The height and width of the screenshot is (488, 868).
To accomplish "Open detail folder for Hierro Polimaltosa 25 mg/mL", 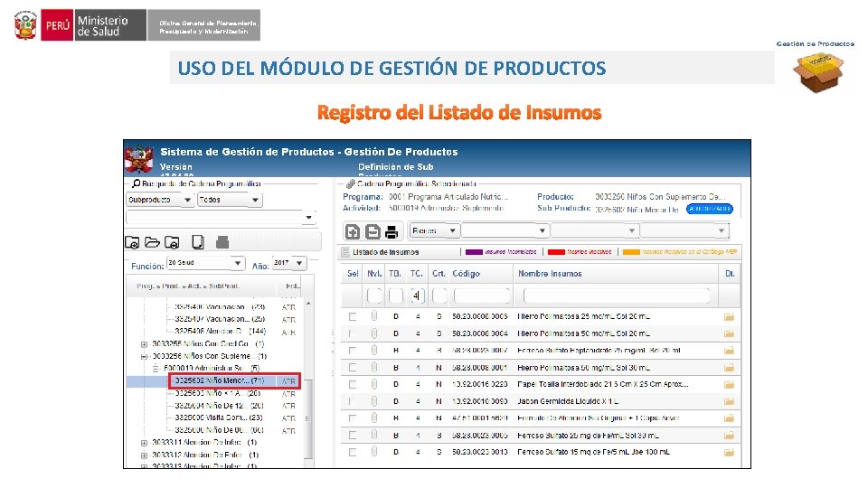I will coord(729,317).
